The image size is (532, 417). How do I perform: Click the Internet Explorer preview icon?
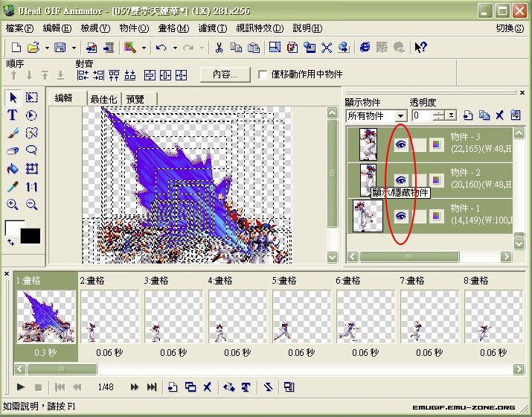(x=365, y=48)
